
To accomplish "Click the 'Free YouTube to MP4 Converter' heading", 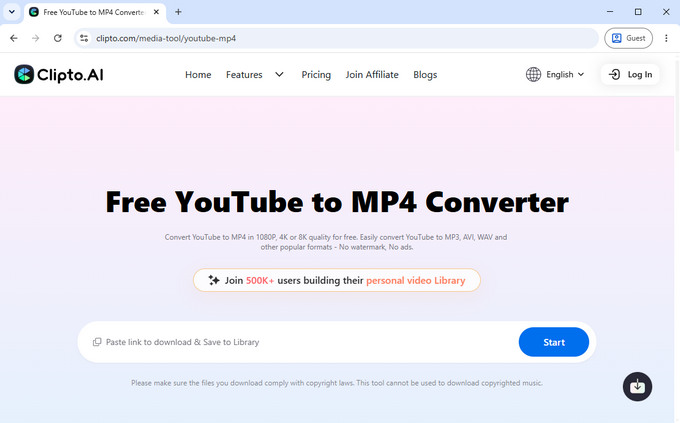I will point(337,202).
